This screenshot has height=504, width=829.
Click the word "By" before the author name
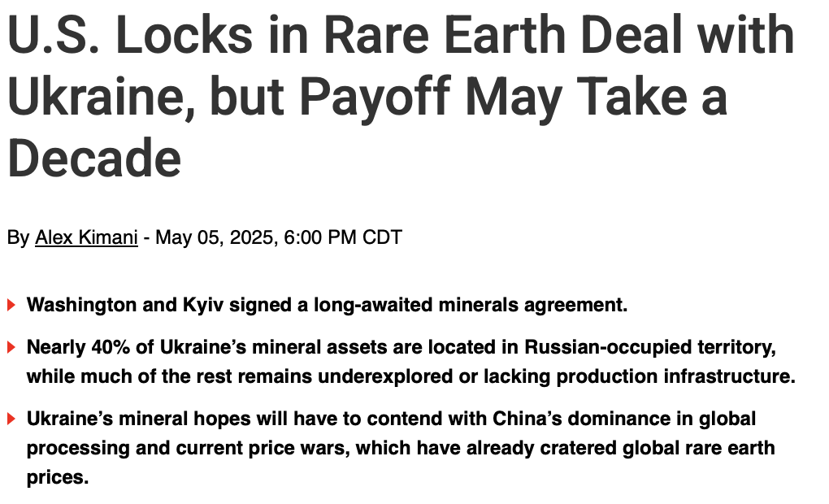tap(18, 237)
